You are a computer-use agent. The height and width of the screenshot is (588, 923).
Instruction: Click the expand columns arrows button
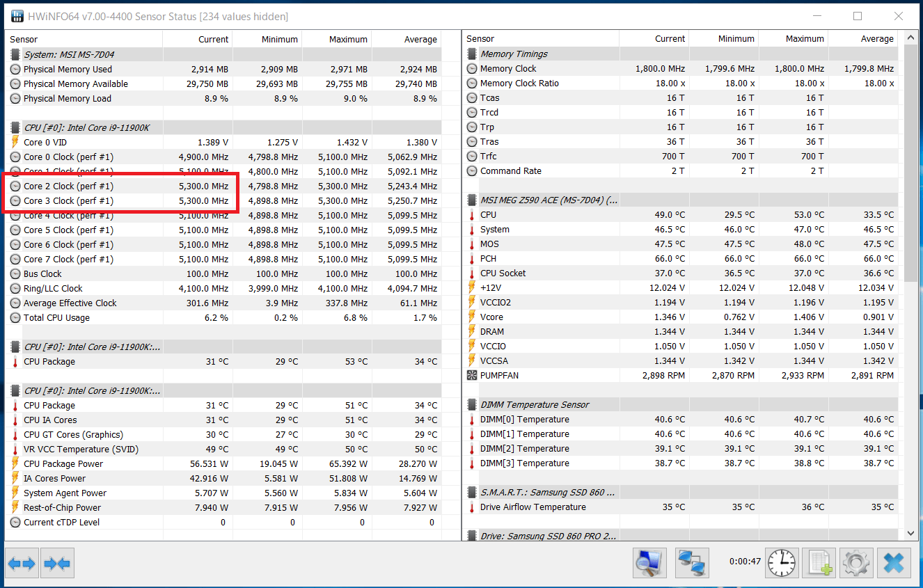click(x=22, y=564)
